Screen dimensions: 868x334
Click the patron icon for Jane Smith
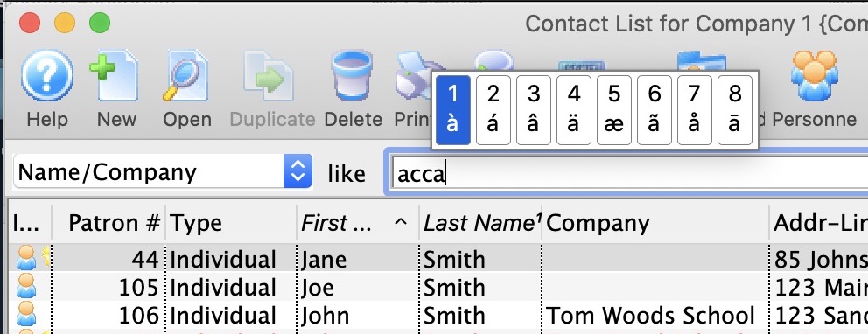click(x=26, y=258)
